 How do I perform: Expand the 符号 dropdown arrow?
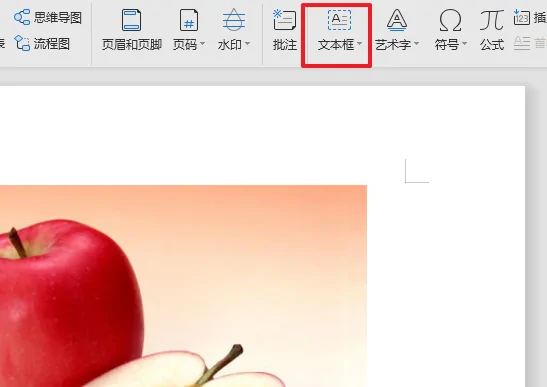(x=464, y=44)
